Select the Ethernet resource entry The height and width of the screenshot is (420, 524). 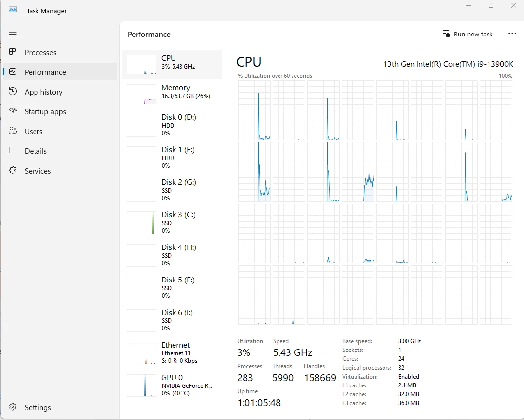[172, 352]
